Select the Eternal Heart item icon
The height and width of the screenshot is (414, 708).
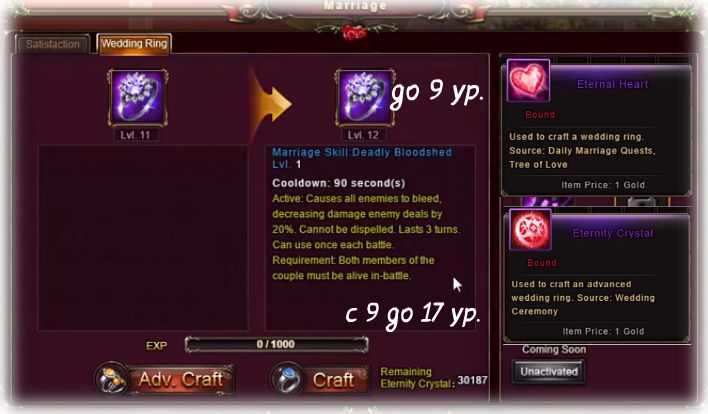tap(528, 80)
